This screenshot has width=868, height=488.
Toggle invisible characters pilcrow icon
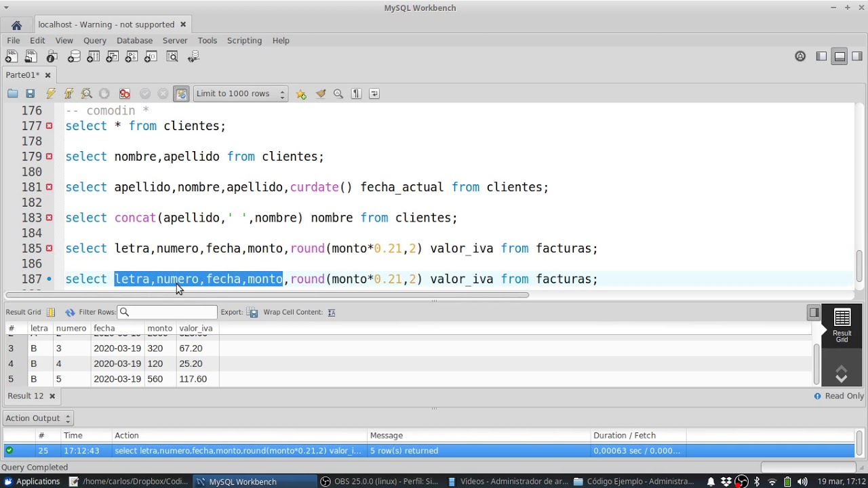(356, 94)
